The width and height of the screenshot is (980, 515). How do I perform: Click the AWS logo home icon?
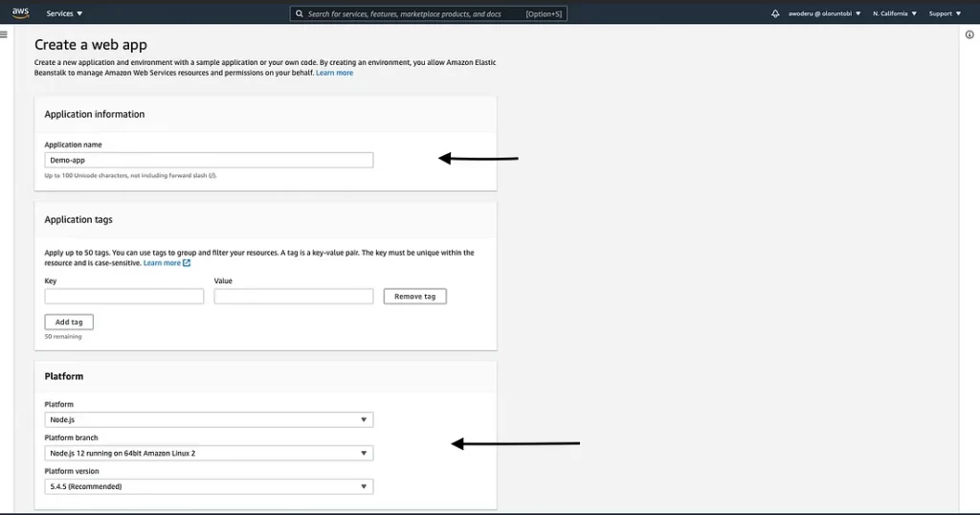20,13
